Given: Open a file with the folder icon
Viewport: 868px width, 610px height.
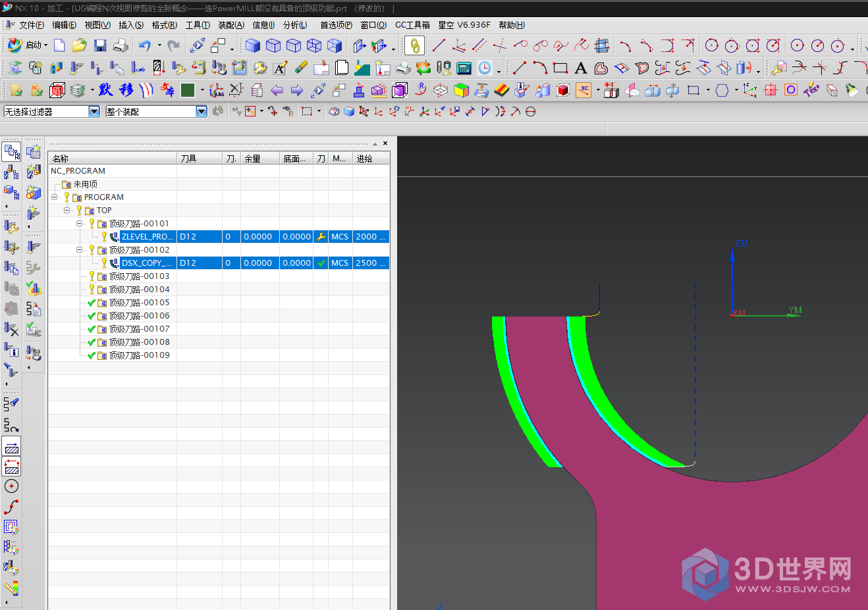Looking at the screenshot, I should pyautogui.click(x=80, y=45).
